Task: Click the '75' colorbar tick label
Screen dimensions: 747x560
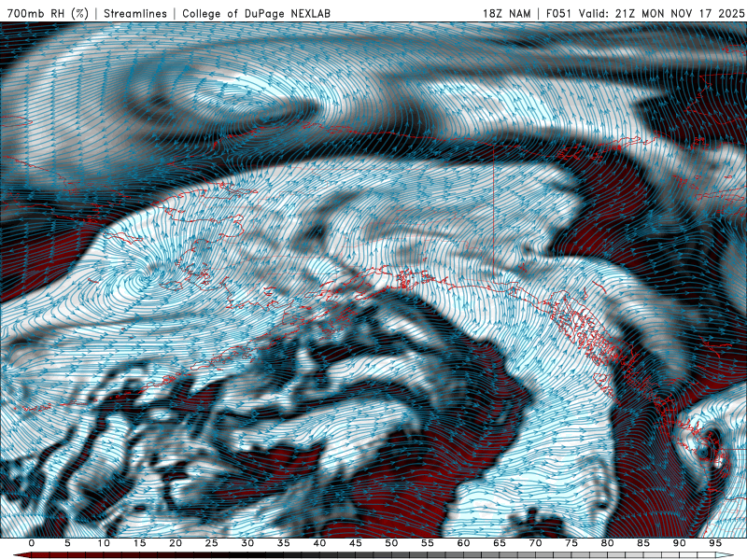Action: 571,543
